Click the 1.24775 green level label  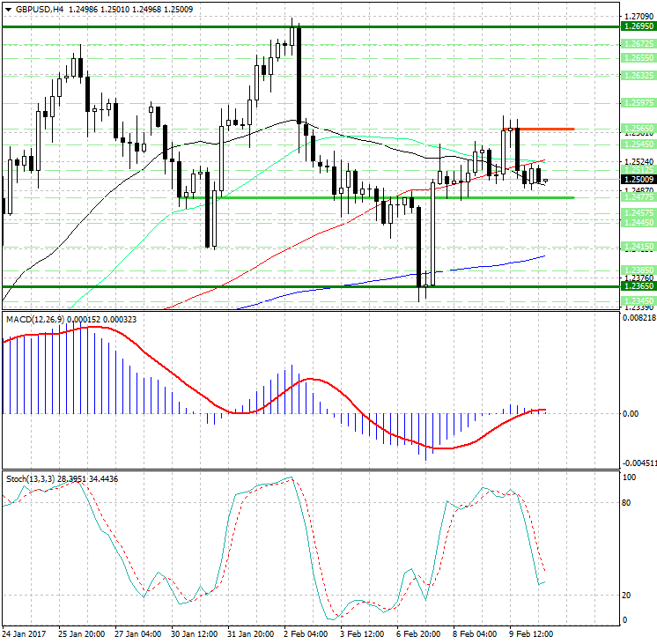637,198
